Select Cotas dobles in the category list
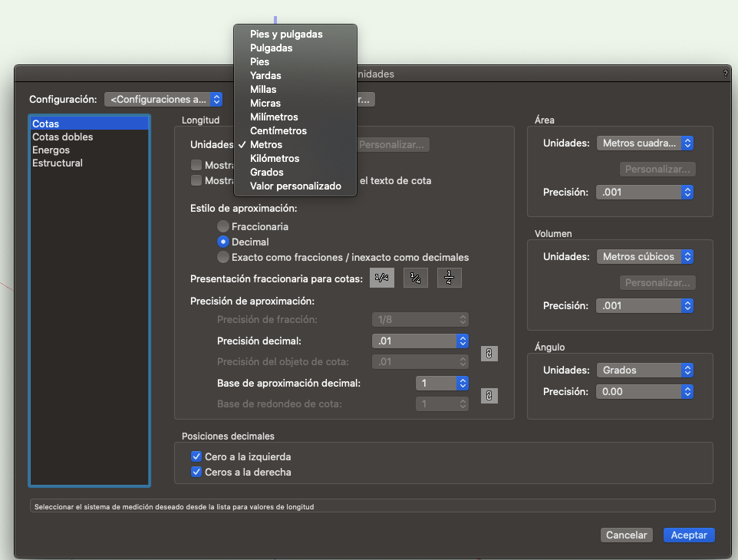Viewport: 738px width, 560px height. [x=63, y=137]
